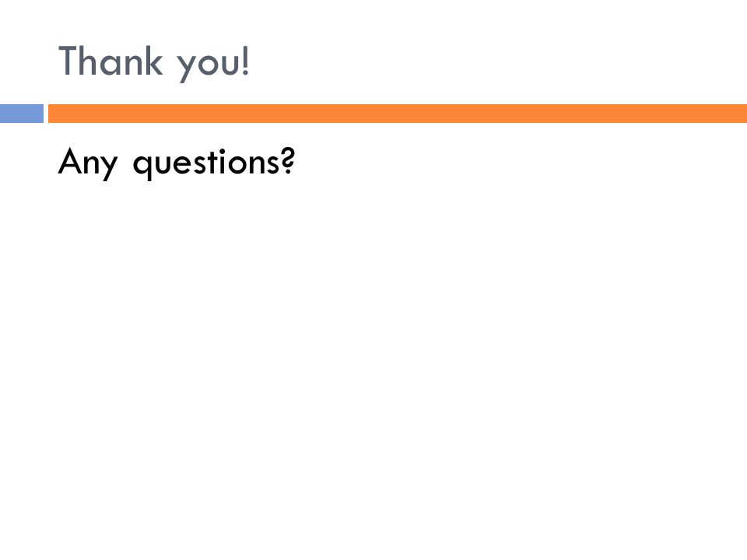The height and width of the screenshot is (560, 747).
Task: Click the "Thank you!" slide title
Action: pos(153,62)
